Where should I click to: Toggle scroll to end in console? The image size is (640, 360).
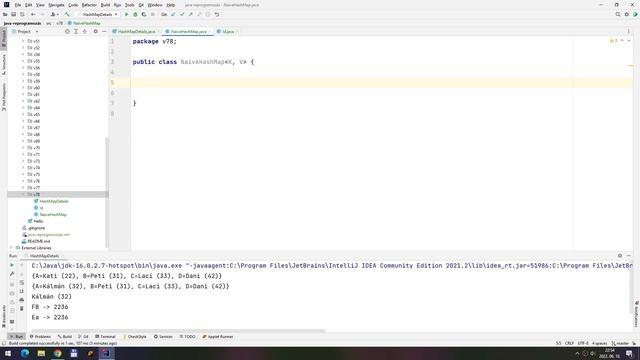coord(22,291)
